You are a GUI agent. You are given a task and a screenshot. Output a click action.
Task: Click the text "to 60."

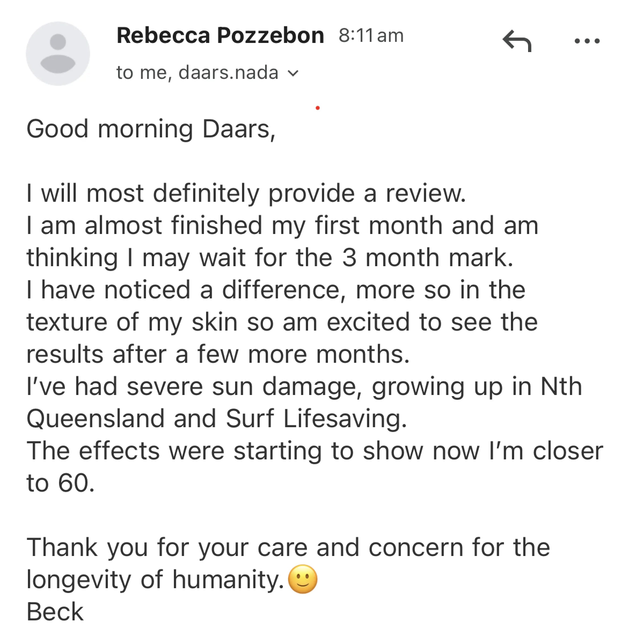tap(61, 483)
